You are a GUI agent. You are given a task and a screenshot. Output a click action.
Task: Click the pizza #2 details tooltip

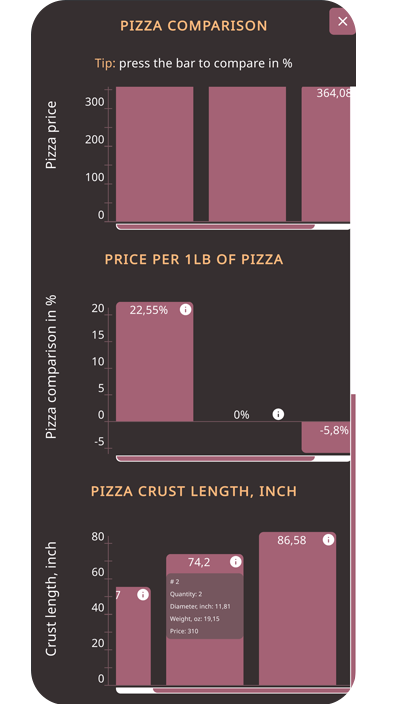205,606
